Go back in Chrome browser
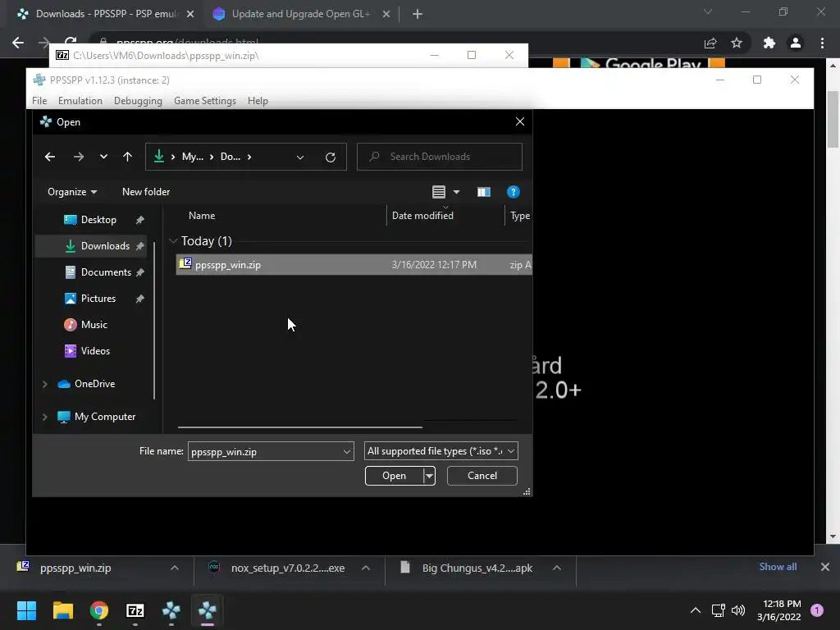840x630 pixels. pyautogui.click(x=18, y=43)
